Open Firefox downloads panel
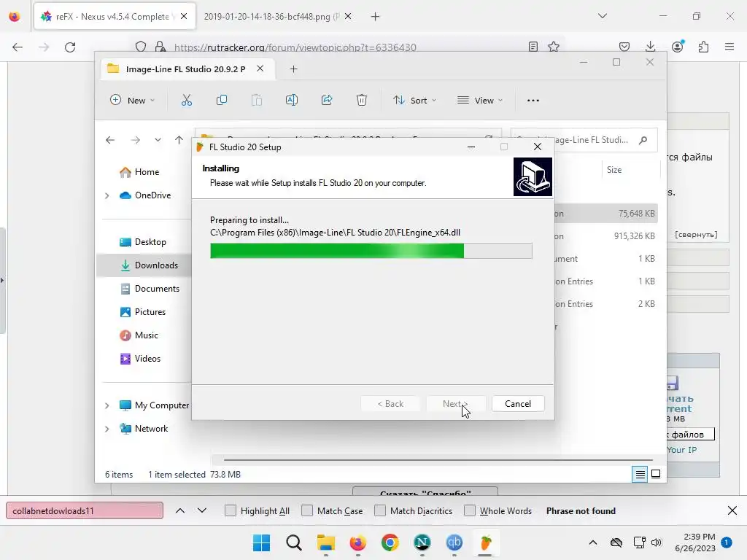 point(650,47)
